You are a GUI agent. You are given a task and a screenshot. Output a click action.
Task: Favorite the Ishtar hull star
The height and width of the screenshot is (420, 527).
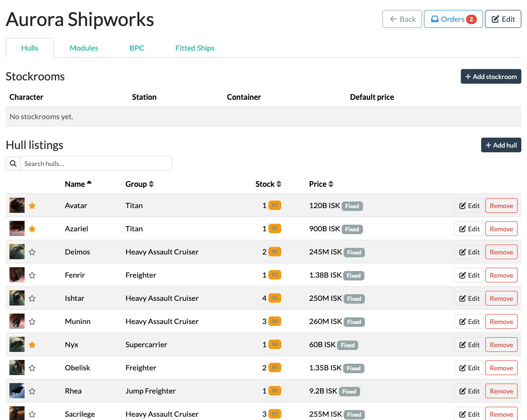point(32,298)
